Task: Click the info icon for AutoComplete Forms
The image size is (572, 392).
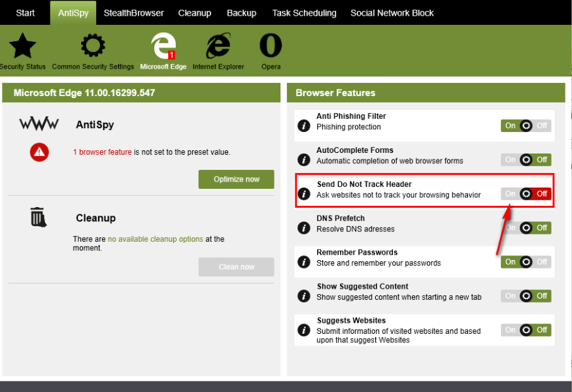Action: pos(304,159)
